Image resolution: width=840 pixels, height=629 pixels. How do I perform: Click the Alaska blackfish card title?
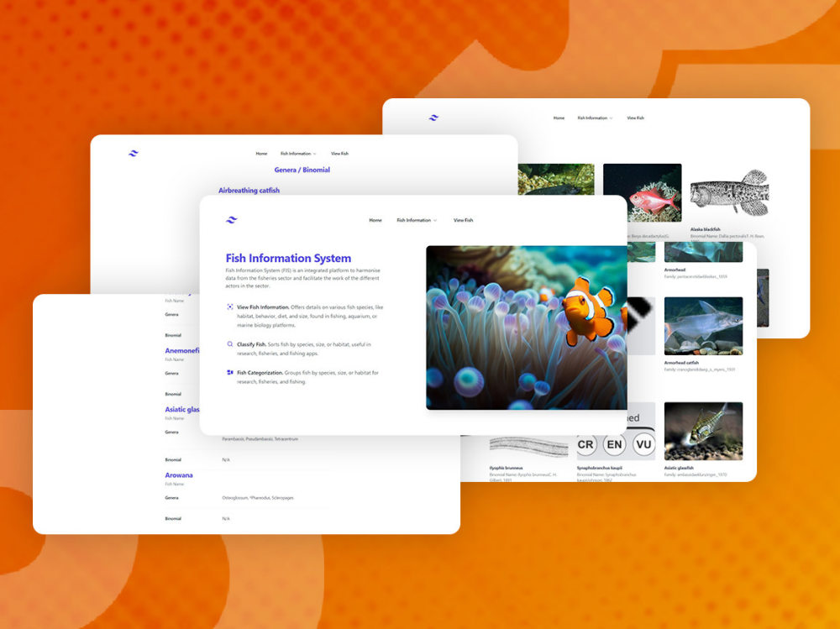pos(705,229)
